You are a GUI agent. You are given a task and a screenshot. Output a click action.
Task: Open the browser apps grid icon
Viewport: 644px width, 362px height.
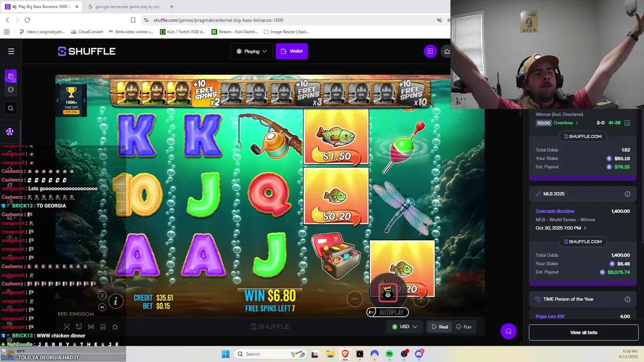coord(7,32)
